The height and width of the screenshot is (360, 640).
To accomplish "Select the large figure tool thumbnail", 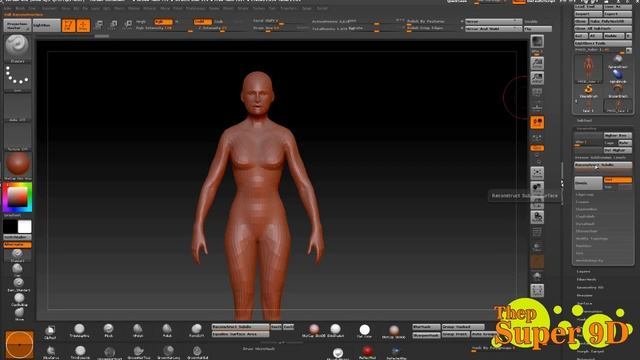I will (x=588, y=69).
